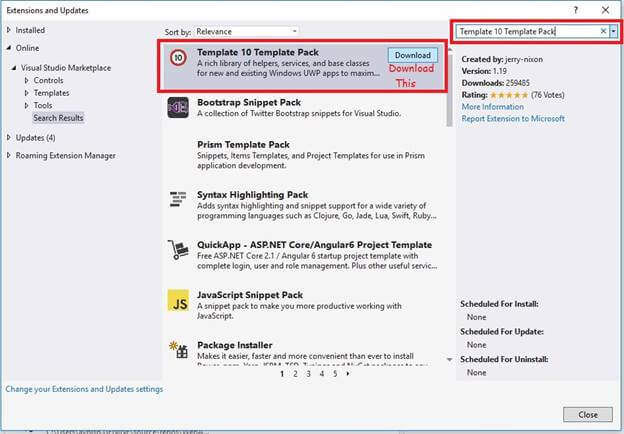
Task: Select the Controls tree item
Action: (49, 80)
